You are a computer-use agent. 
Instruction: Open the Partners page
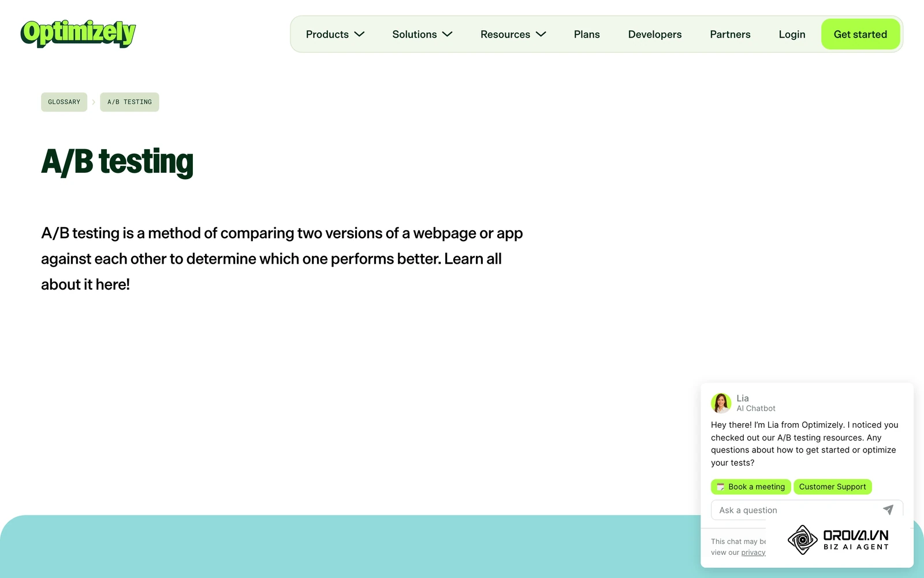pos(730,34)
